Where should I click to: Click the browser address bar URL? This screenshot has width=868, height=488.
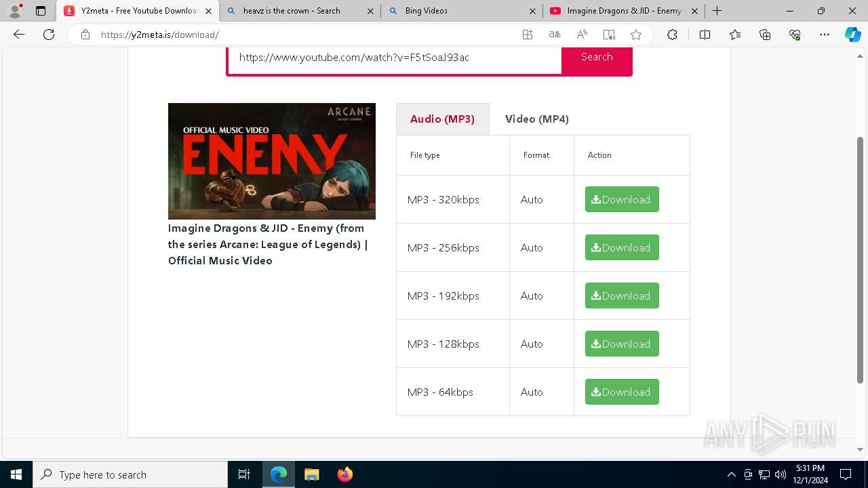tap(160, 35)
